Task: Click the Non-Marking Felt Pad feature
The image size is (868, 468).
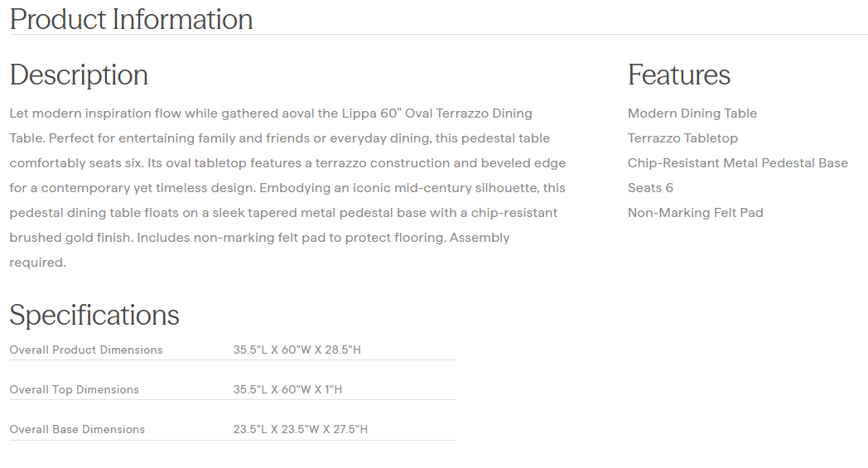Action: (x=695, y=213)
